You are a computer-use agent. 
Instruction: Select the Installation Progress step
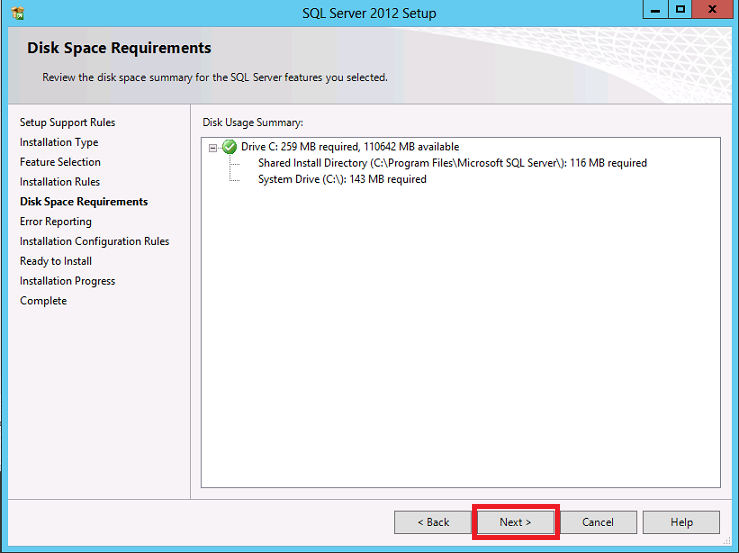[67, 281]
